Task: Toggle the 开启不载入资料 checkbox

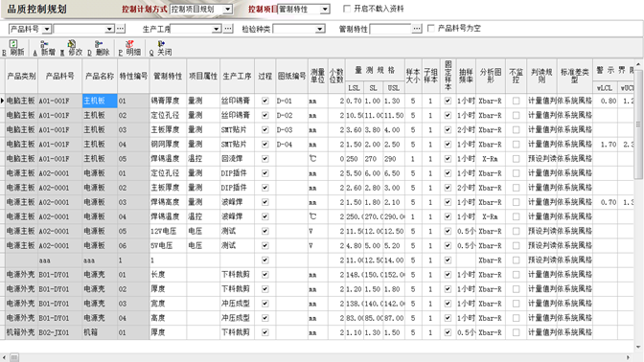Action: coord(347,9)
